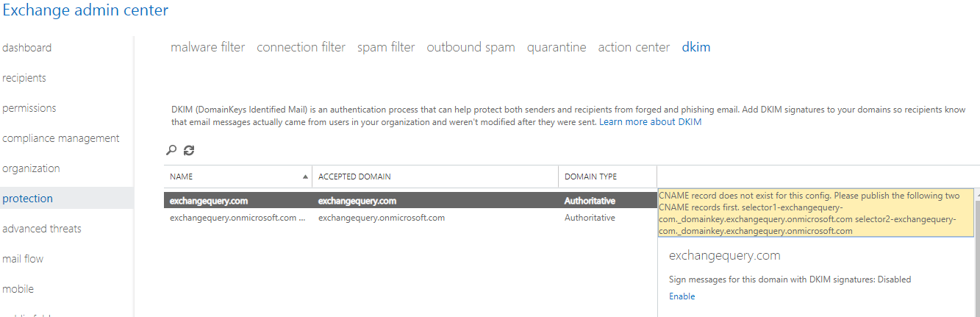This screenshot has height=317, width=980.
Task: Switch to spam filter tab
Action: pyautogui.click(x=386, y=47)
